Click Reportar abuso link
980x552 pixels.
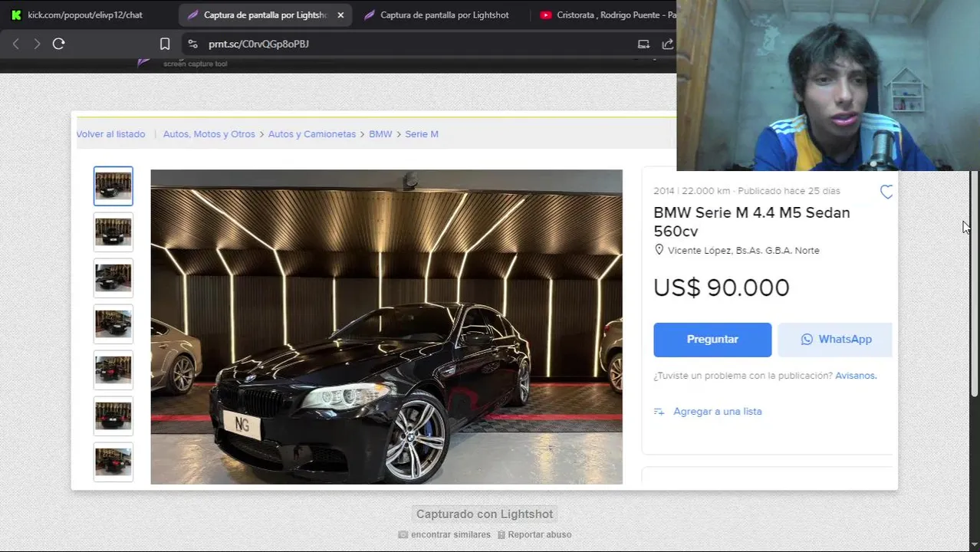coord(534,535)
